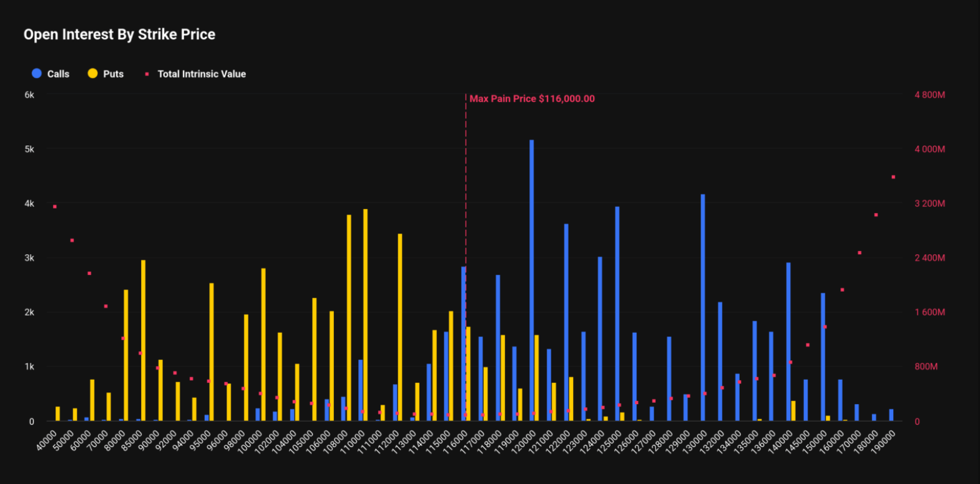The height and width of the screenshot is (484, 980).
Task: Select the yellow Puts bar at strike 85000
Action: click(143, 340)
